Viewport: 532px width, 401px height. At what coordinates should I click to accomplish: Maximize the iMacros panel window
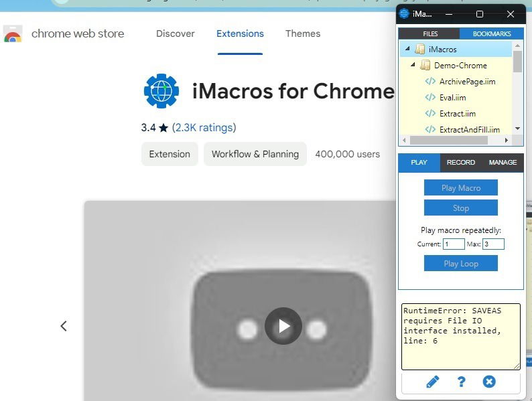tap(480, 14)
